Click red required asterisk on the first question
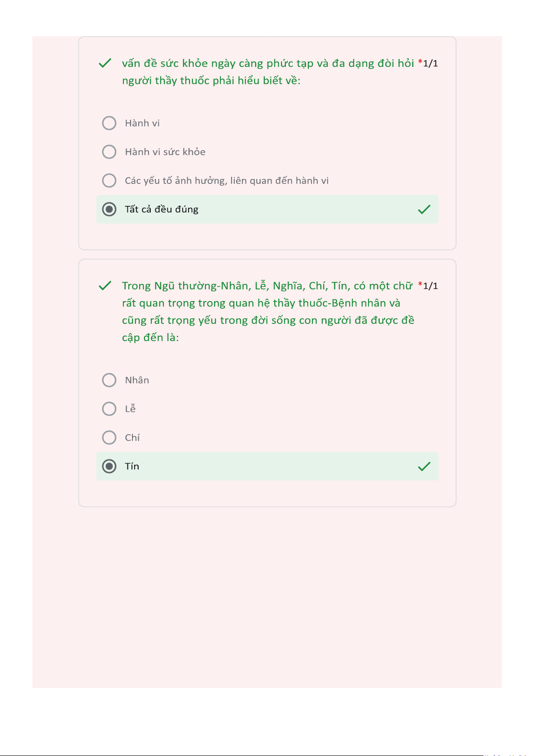Screen dimensions: 535x756 pyautogui.click(x=420, y=62)
